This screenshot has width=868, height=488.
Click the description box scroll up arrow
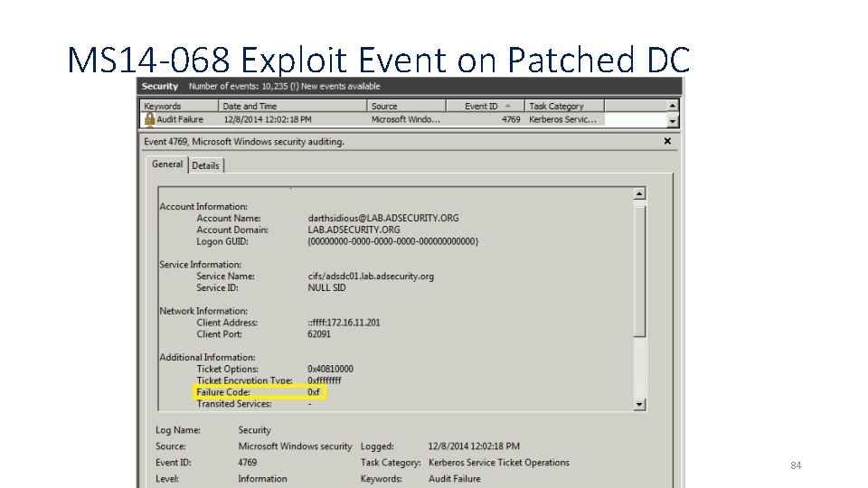click(639, 193)
